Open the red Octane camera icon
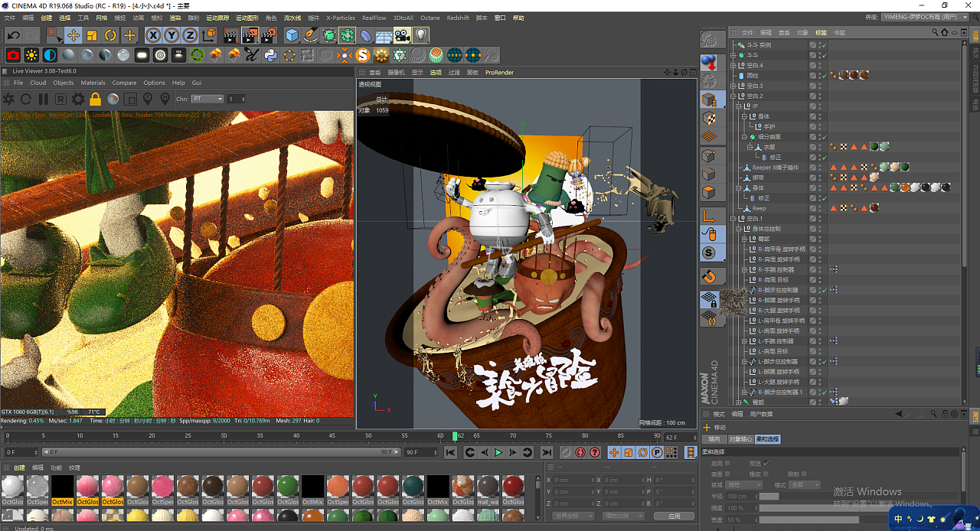980x531 pixels. coord(13,55)
